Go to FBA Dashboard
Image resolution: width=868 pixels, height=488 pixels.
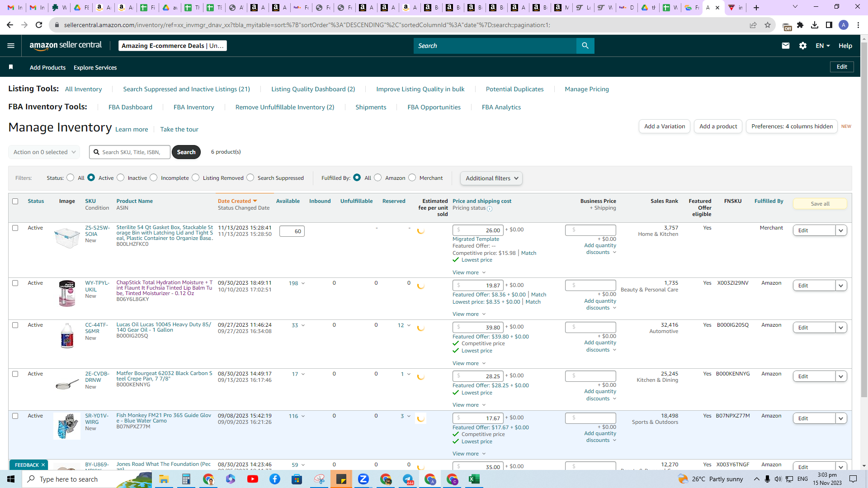(130, 107)
